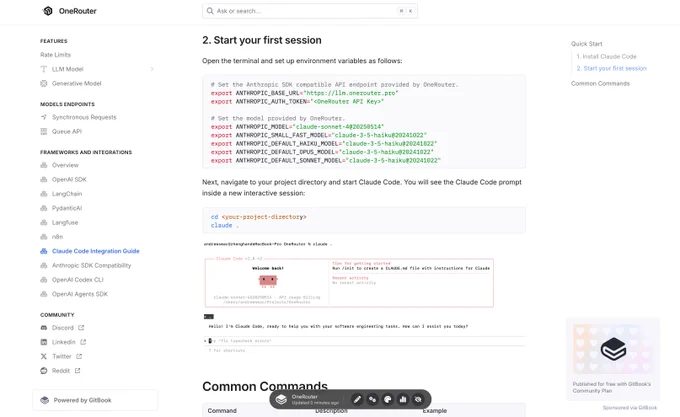Click the Command table header
Screen dimensions: 680x417
(222, 410)
